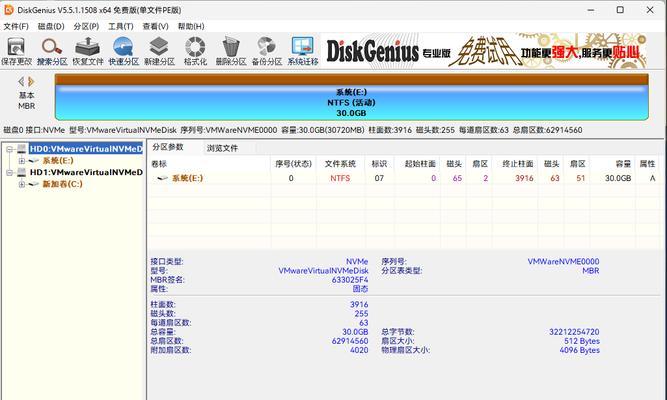
Task: Expand the 新加卷(C:) tree node
Action: 22,184
